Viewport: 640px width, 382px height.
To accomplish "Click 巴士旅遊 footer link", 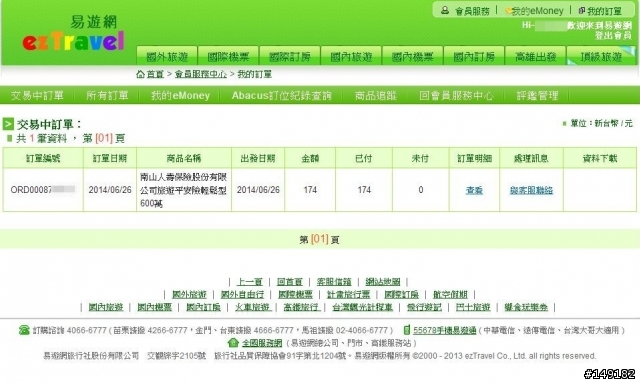I will tap(473, 307).
